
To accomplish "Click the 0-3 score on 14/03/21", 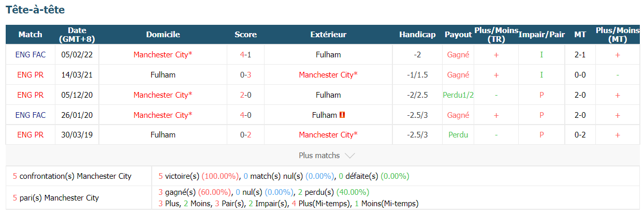I will coord(245,75).
